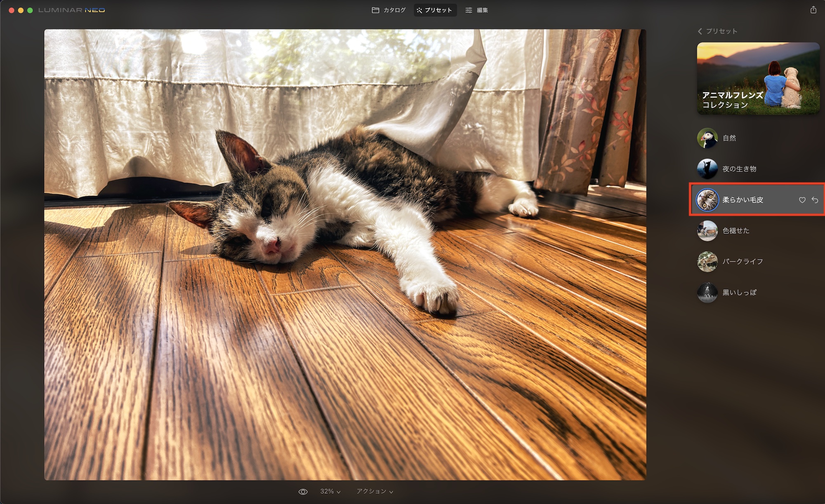The width and height of the screenshot is (825, 504).
Task: Switch to the カタログ catalog tab
Action: click(x=389, y=10)
